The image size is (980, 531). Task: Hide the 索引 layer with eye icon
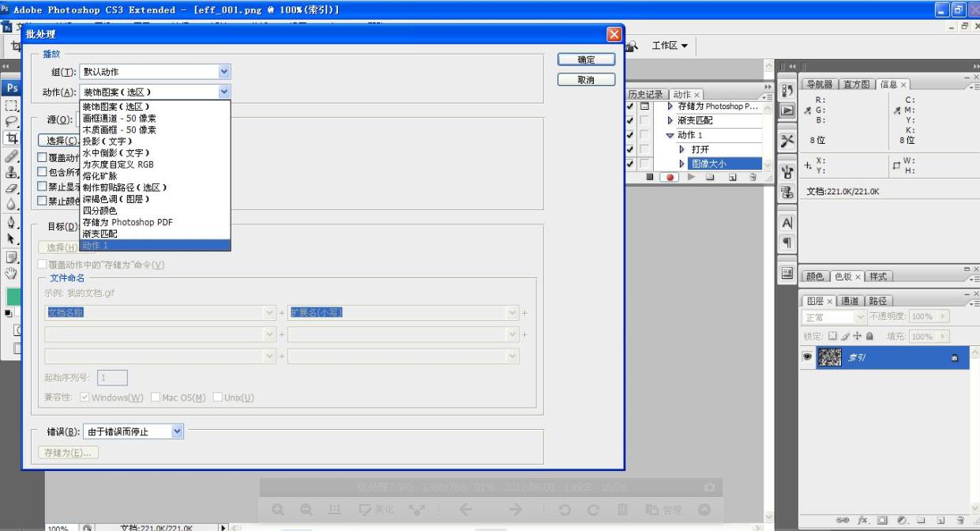807,358
